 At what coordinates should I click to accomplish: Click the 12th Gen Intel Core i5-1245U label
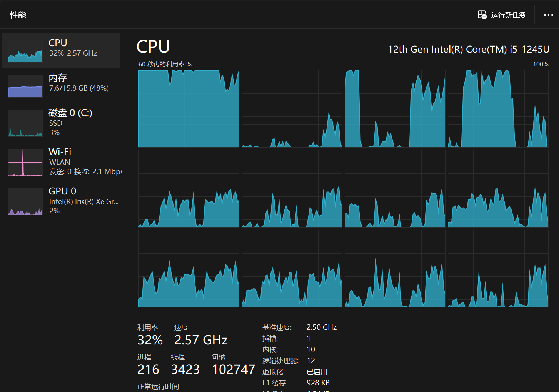(469, 50)
